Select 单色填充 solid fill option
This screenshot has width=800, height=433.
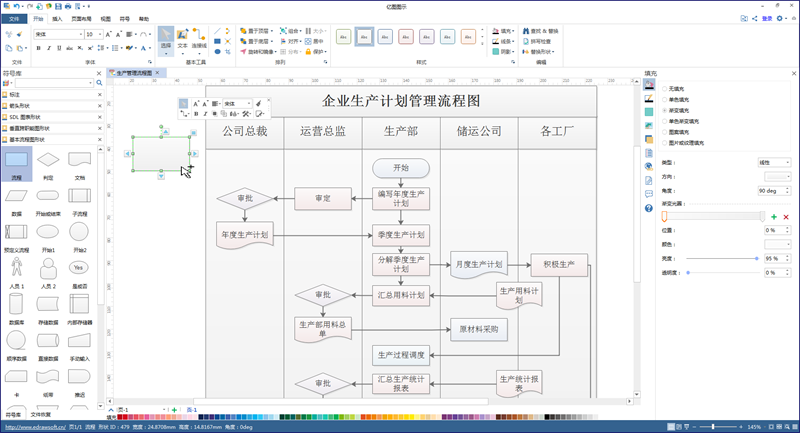click(676, 99)
